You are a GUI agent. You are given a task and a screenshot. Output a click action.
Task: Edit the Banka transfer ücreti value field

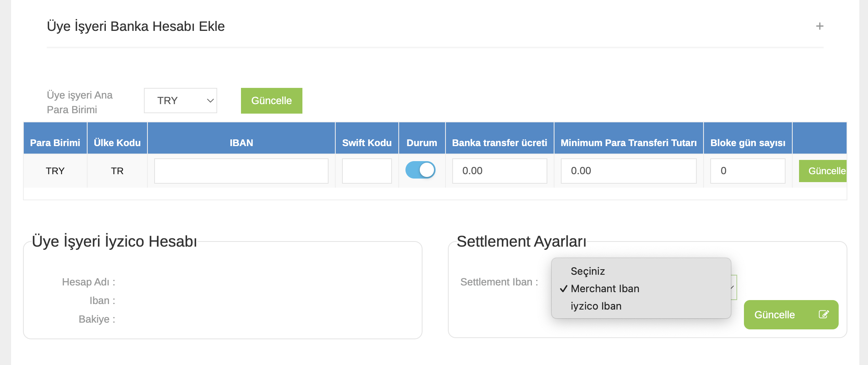click(x=499, y=171)
